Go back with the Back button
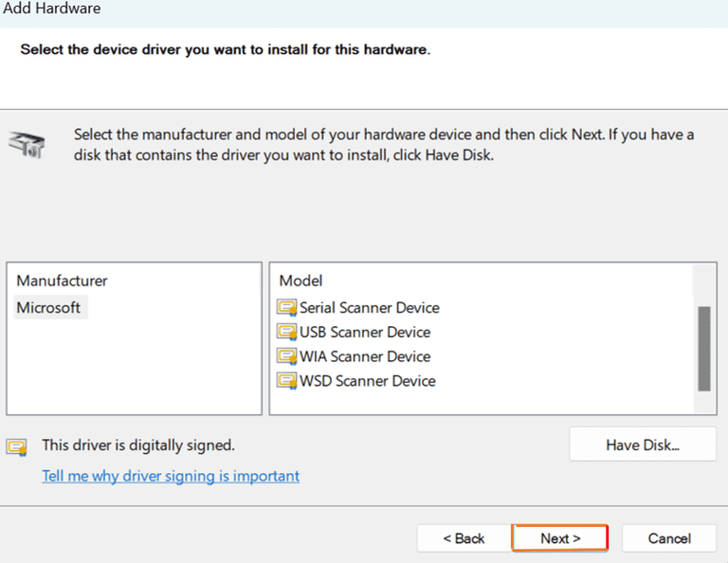The height and width of the screenshot is (563, 728). click(464, 538)
